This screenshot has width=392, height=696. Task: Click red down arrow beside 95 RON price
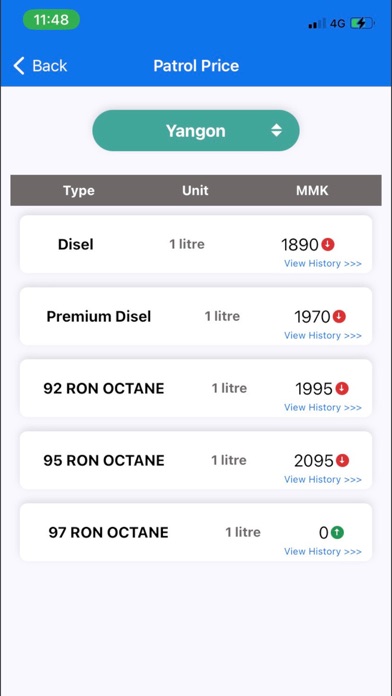coord(342,461)
